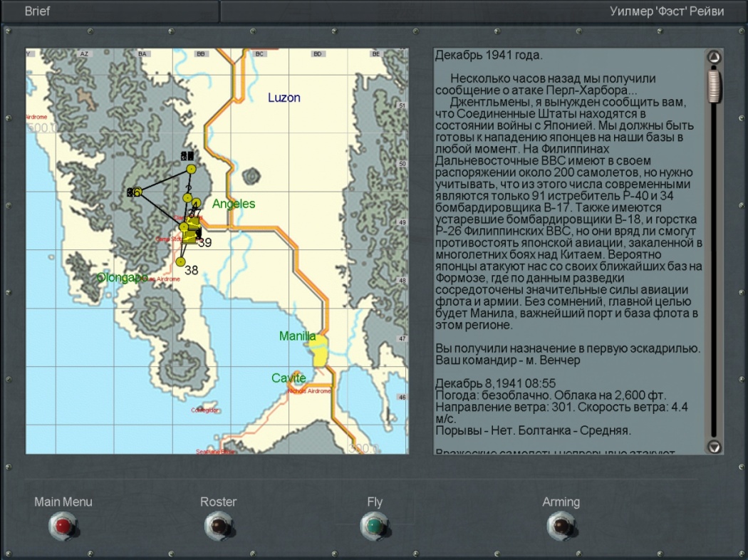Start mission with green Fly button
Image resolution: width=748 pixels, height=560 pixels.
[375, 526]
